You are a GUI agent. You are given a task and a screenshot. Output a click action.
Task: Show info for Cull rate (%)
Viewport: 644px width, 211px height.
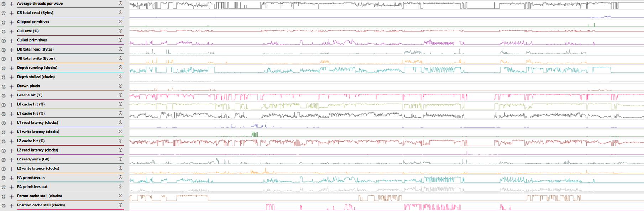pos(121,31)
